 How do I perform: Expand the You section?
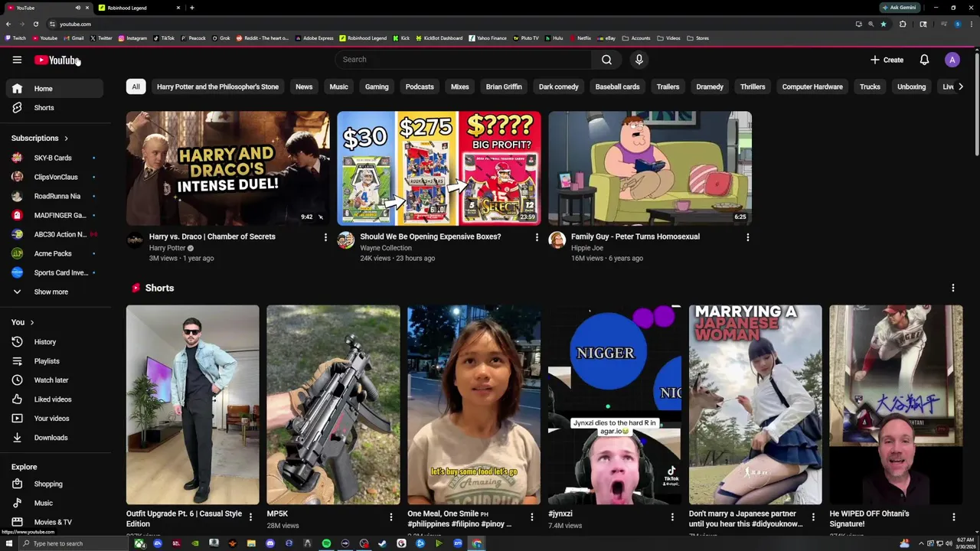[23, 322]
